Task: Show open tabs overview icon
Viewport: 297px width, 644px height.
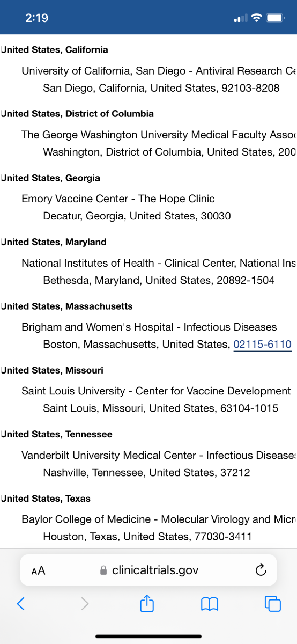Action: [x=273, y=604]
